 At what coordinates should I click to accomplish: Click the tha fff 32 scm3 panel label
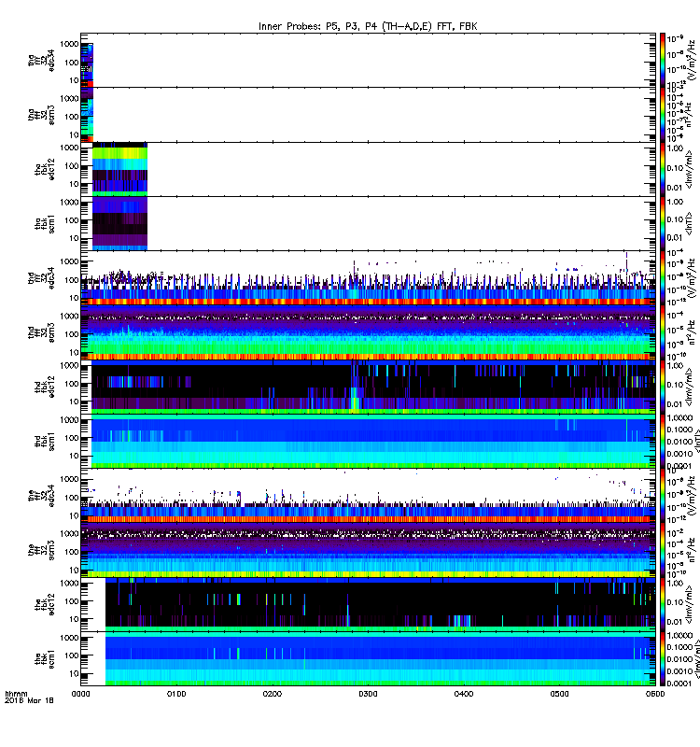click(41, 115)
